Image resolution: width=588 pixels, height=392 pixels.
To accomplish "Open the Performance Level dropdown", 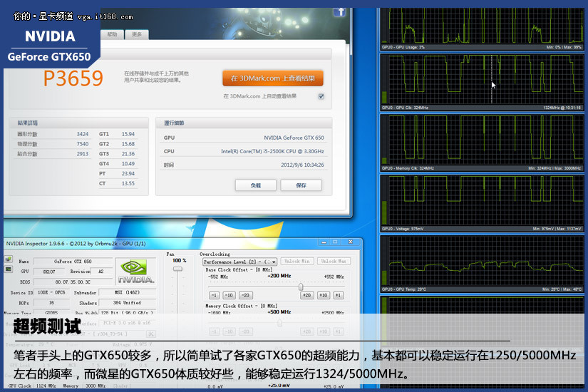I will pyautogui.click(x=240, y=262).
